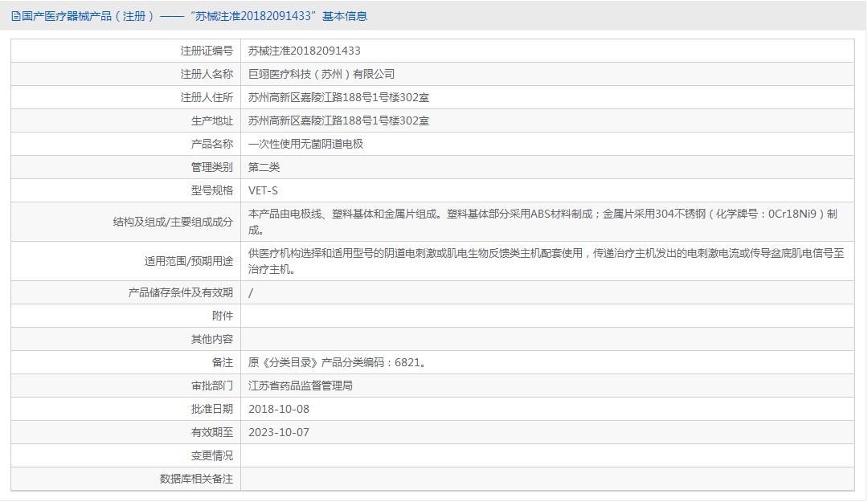Viewport: 868px width, 502px height.
Task: Click the document icon before the page title
Action: [16, 16]
